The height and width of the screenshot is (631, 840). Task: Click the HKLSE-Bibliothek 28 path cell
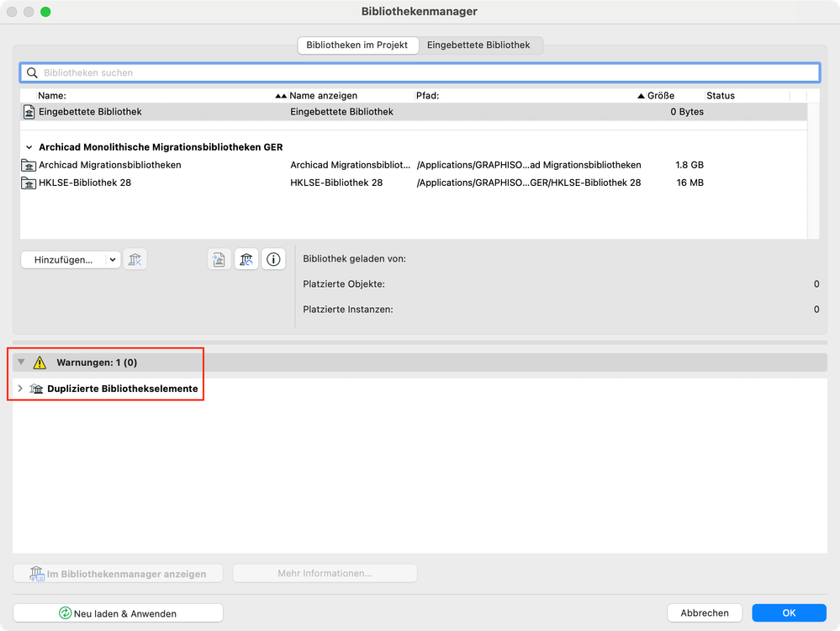528,183
